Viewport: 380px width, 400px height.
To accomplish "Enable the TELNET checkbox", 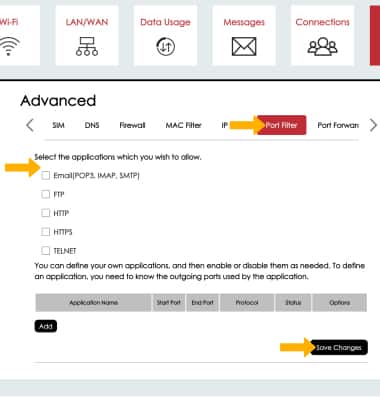I will click(x=46, y=250).
